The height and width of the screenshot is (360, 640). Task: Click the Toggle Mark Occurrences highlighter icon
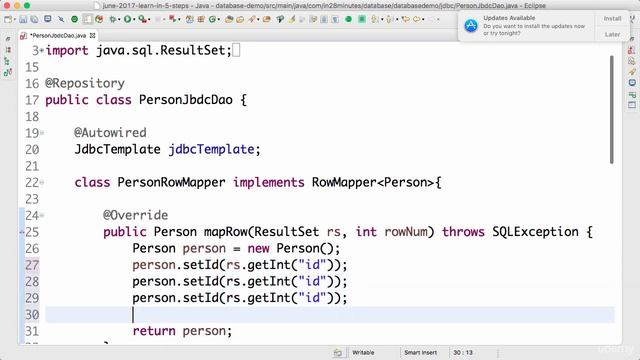(x=291, y=19)
